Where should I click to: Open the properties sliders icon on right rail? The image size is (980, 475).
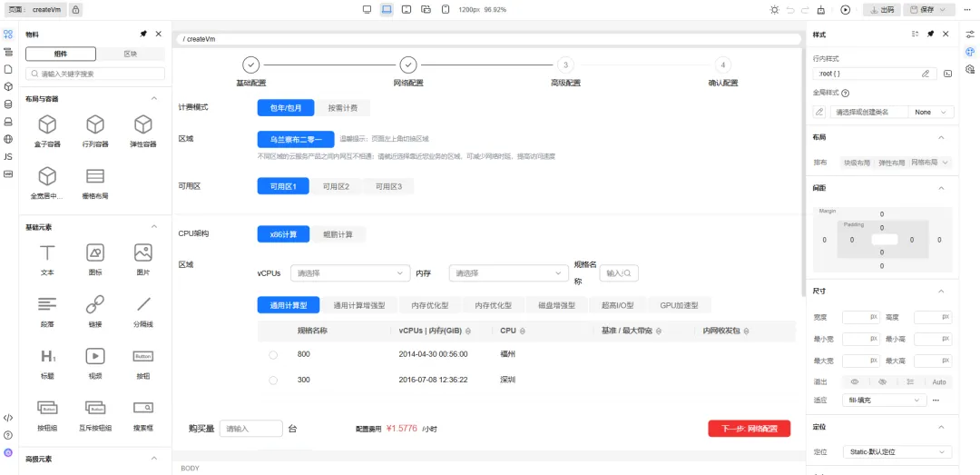970,34
